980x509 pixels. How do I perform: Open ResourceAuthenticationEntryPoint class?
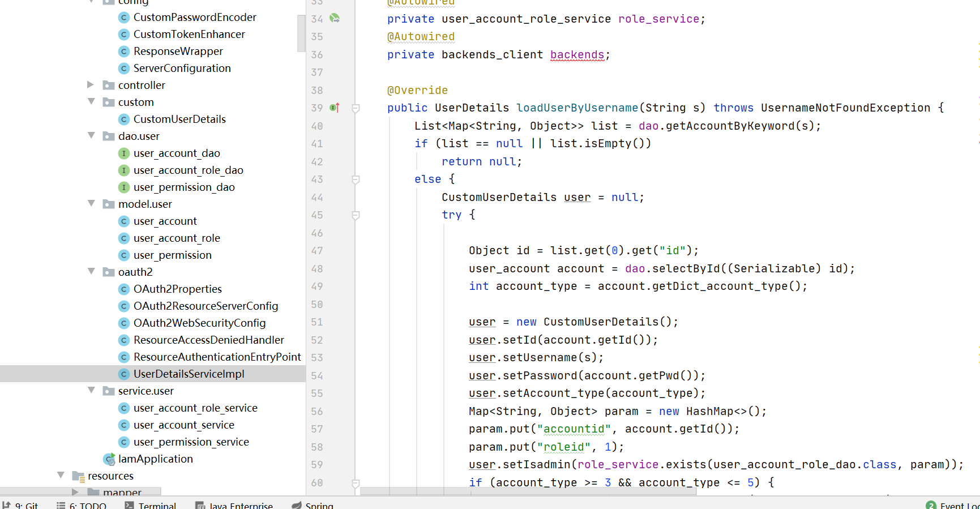point(217,357)
